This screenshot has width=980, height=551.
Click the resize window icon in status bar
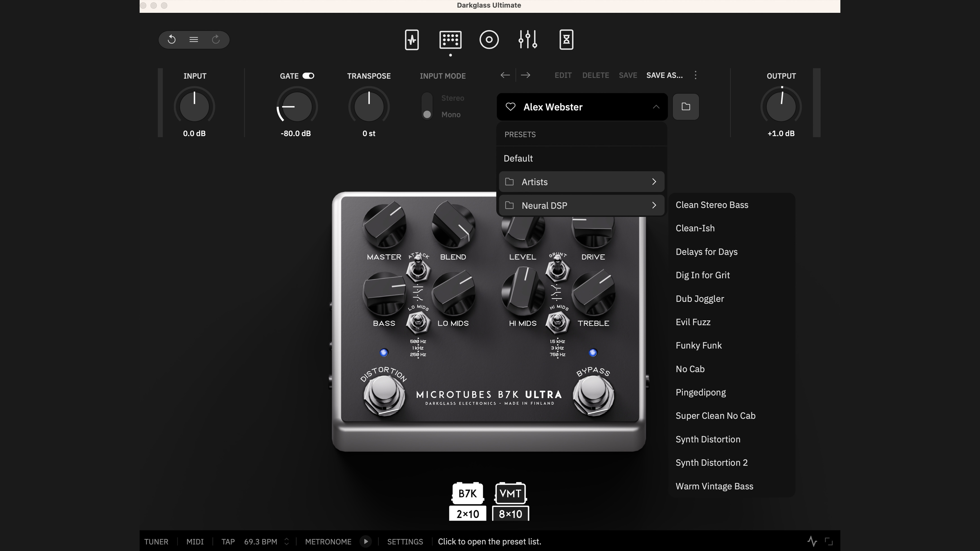click(x=829, y=542)
